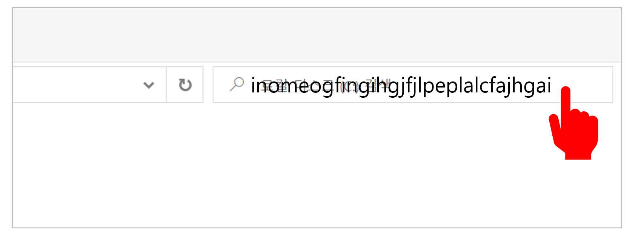Screen dimensions: 644x238
Task: Click the gray ribbon area above the address bar
Action: tap(317, 35)
